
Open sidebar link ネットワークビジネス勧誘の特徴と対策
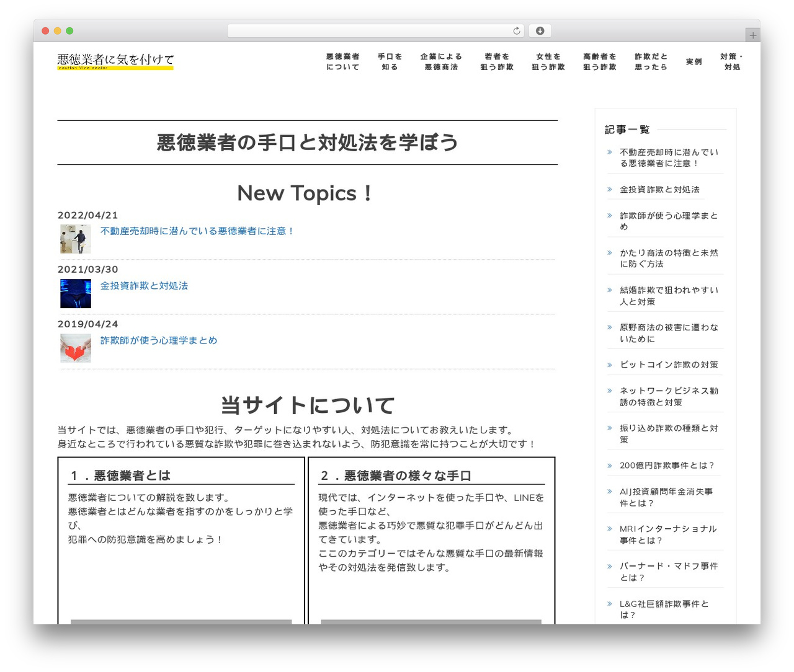click(x=669, y=397)
